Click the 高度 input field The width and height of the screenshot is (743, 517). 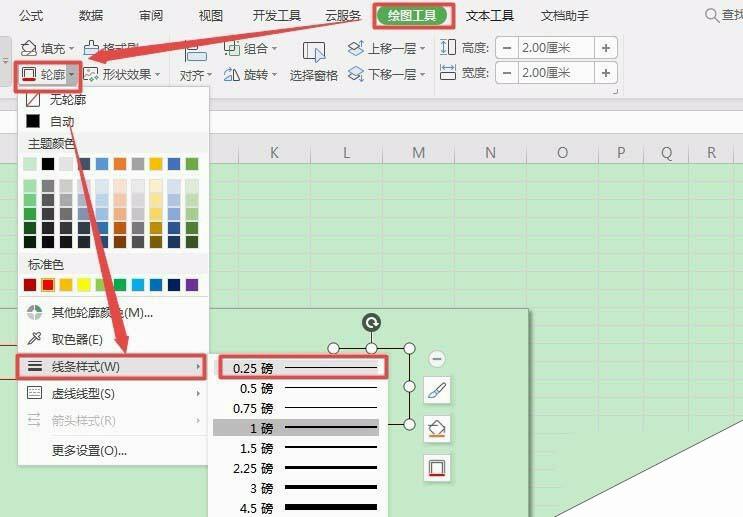pyautogui.click(x=556, y=48)
